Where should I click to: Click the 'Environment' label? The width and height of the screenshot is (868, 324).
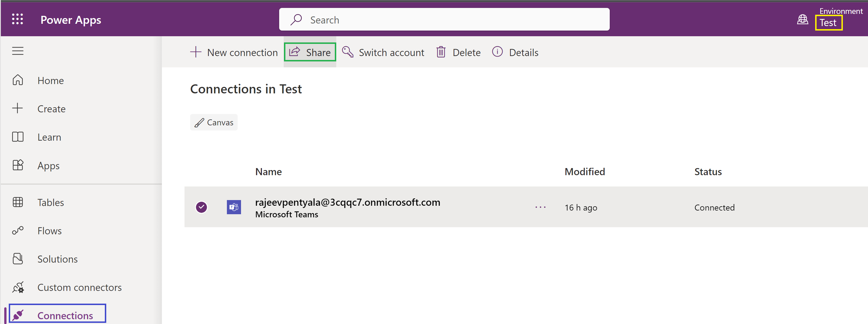841,11
